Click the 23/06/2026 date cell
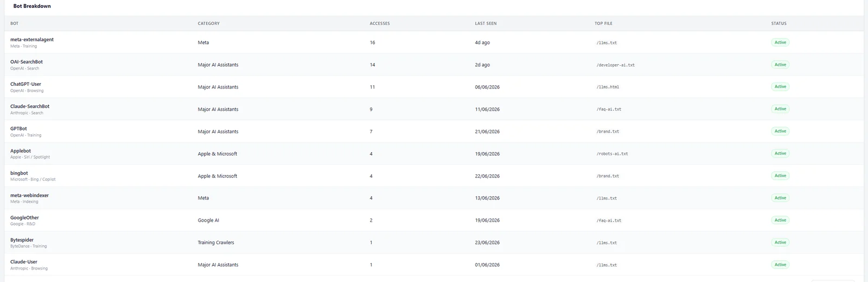The height and width of the screenshot is (282, 868). (x=487, y=242)
